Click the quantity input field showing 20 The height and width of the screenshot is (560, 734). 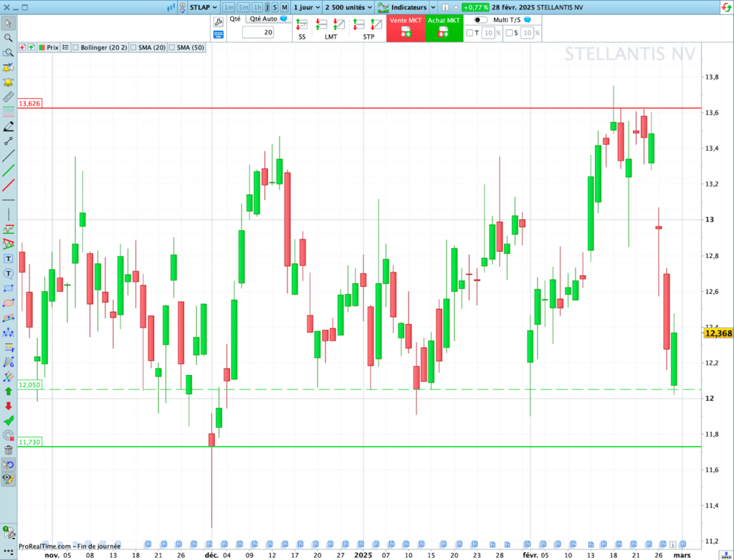pos(258,32)
